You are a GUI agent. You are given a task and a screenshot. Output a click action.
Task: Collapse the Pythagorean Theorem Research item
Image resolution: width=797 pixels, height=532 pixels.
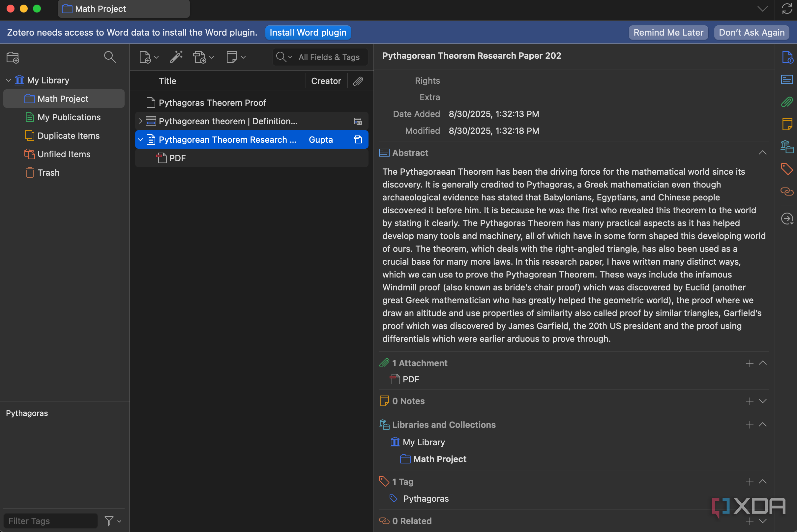[x=140, y=139]
